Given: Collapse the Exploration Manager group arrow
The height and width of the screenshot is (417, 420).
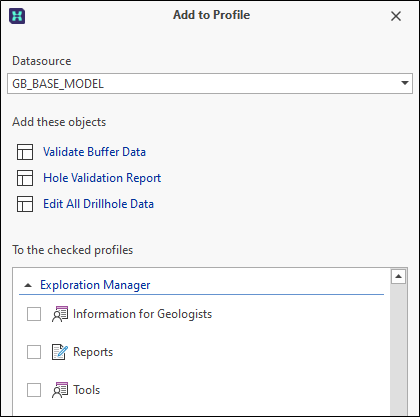Looking at the screenshot, I should pyautogui.click(x=28, y=285).
